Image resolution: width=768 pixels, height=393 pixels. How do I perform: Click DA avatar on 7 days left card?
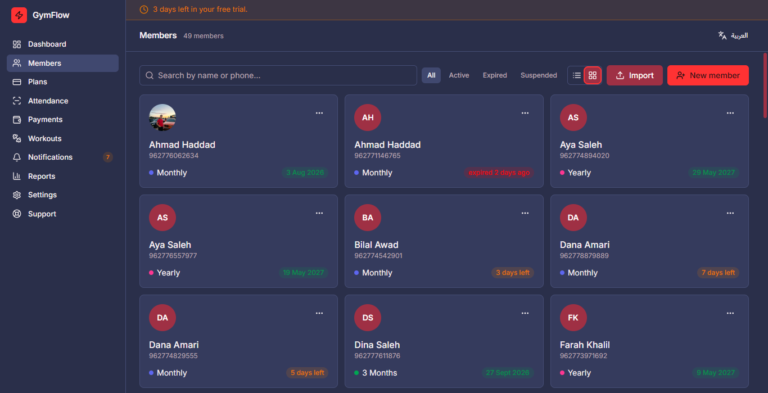[x=573, y=218]
